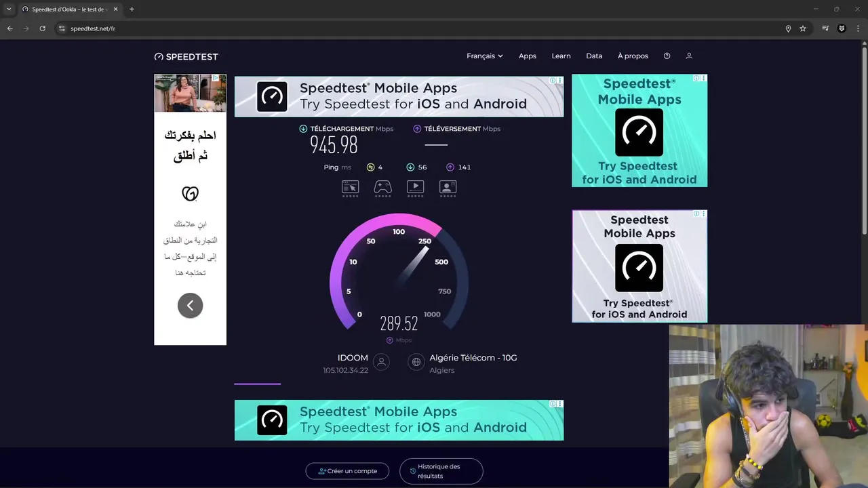
Task: Click the Algérie Télécom - 10G server name
Action: pos(473,358)
